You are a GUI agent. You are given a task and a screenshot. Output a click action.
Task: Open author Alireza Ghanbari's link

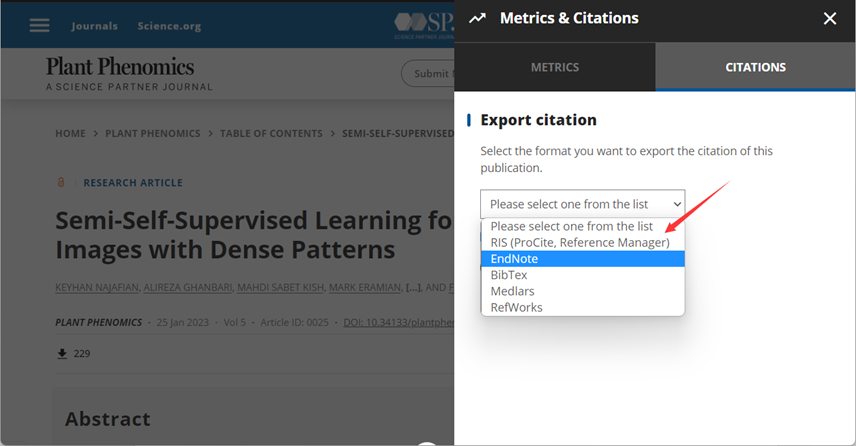tap(188, 288)
